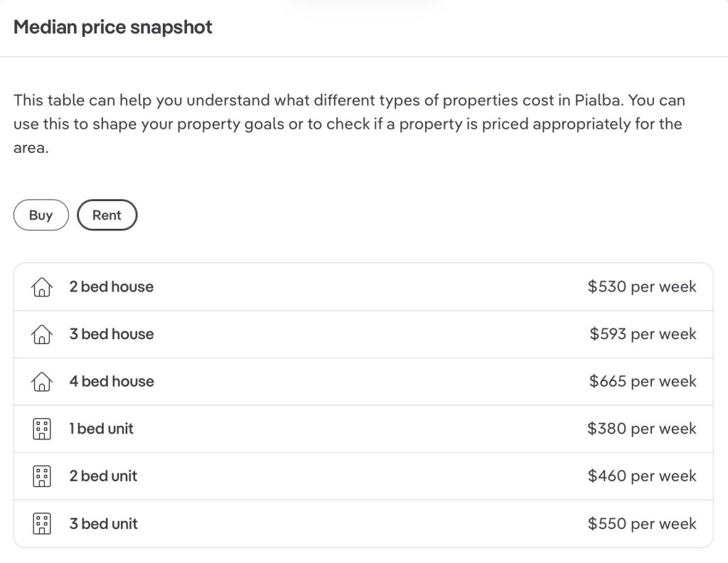Select the 2 bed unit label
Viewport: 728px width, 563px height.
(103, 476)
